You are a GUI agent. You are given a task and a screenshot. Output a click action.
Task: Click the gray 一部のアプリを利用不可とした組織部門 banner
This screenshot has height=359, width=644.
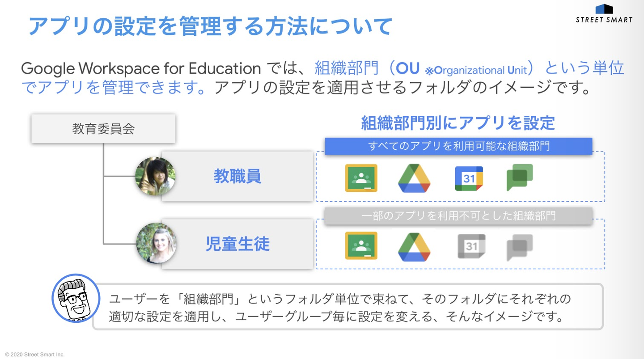click(458, 216)
